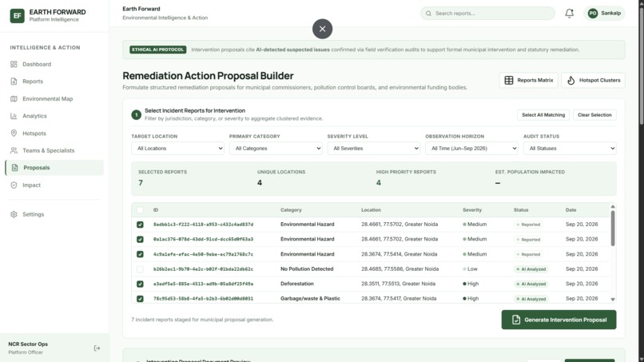Open Primary Category dropdown
644x362 pixels.
tap(276, 149)
